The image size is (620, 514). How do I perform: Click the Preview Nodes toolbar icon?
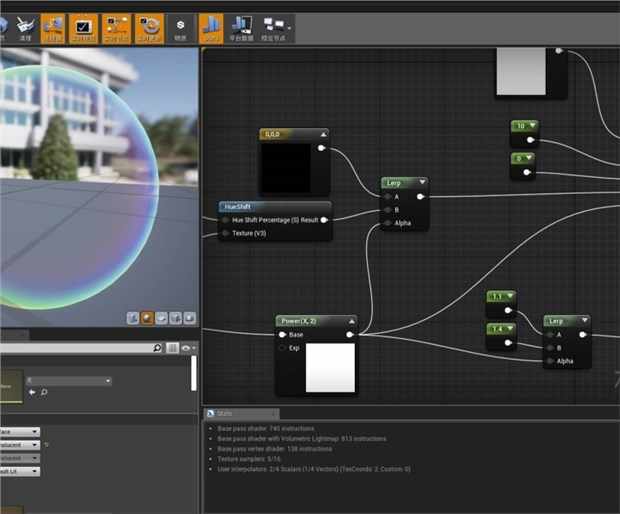point(273,28)
